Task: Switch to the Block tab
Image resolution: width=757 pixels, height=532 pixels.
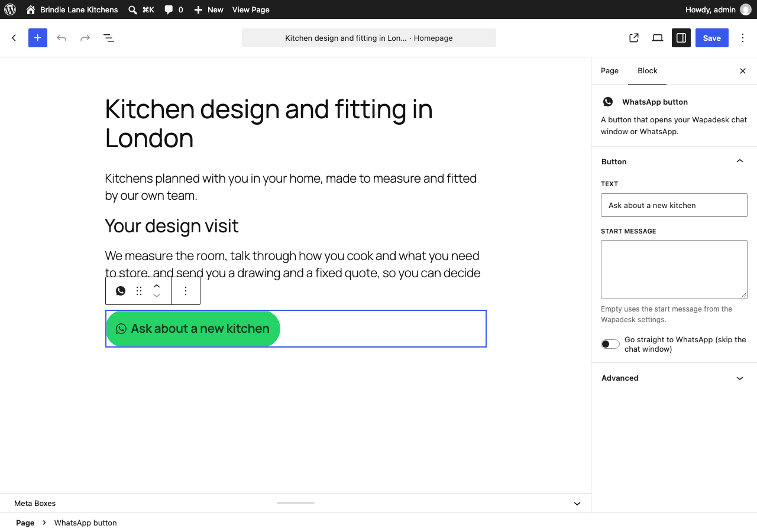Action: click(648, 71)
